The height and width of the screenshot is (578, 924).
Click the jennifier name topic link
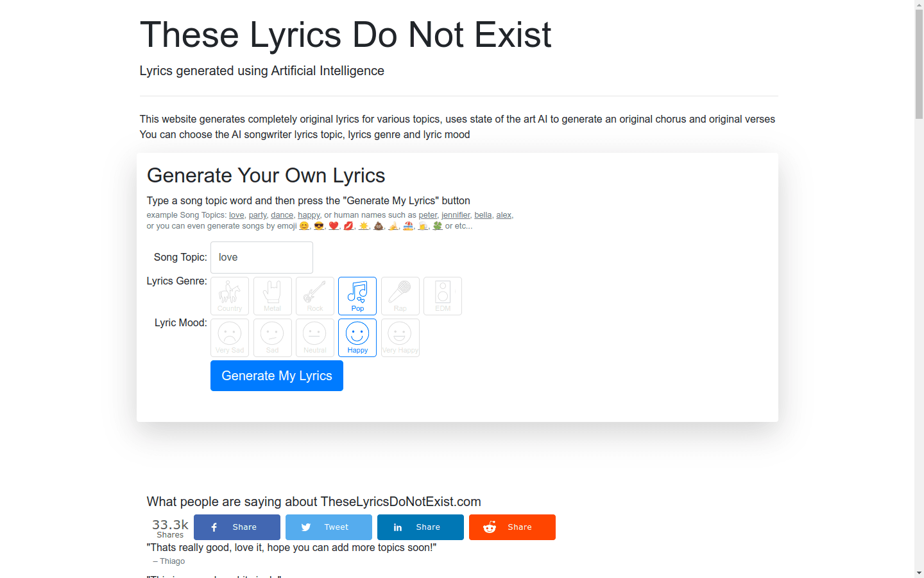[456, 215]
